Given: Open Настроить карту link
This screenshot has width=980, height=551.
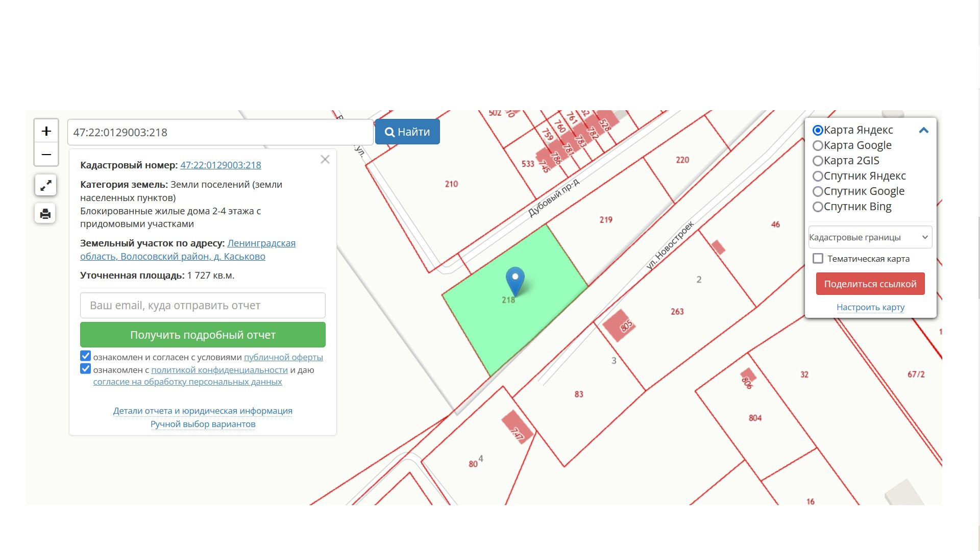Looking at the screenshot, I should click(x=870, y=308).
